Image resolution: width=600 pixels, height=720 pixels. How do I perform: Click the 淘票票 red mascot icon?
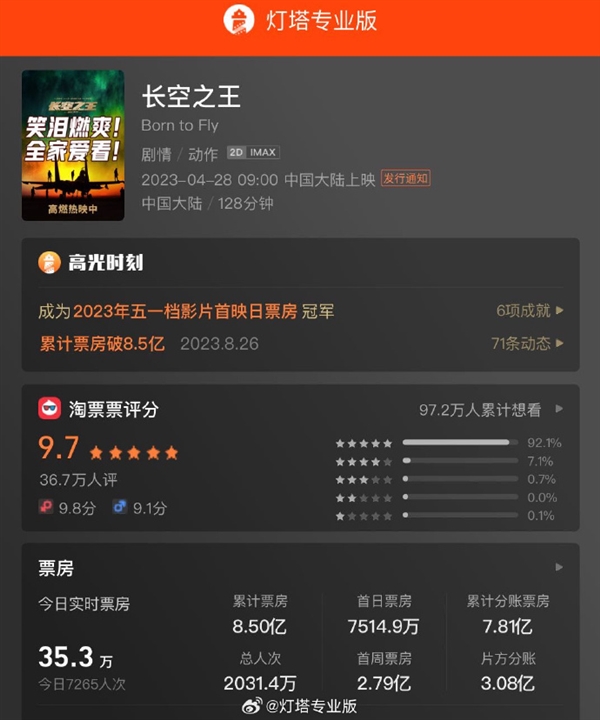coord(50,408)
